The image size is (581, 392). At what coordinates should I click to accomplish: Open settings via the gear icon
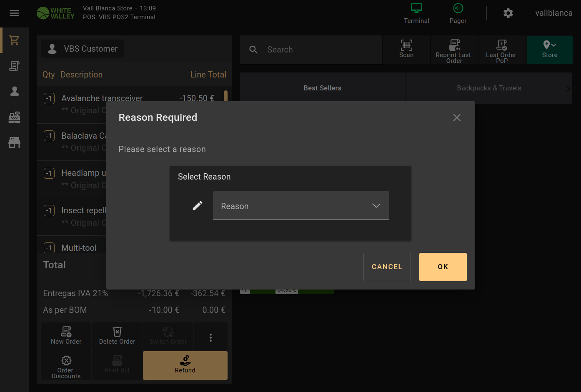tap(508, 13)
